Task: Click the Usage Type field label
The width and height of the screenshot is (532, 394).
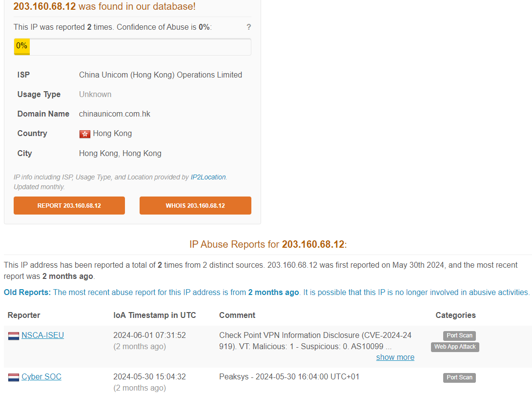Action: 39,94
